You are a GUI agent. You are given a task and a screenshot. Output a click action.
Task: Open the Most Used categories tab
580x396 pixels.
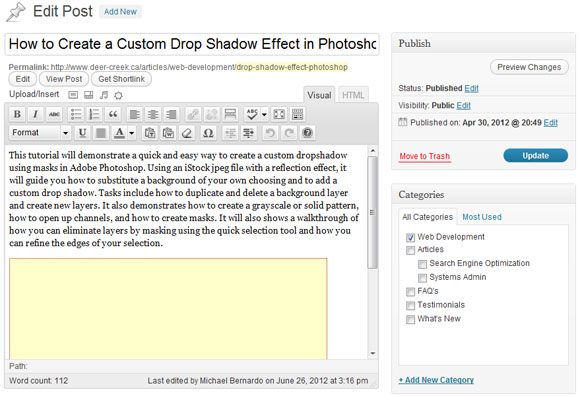482,217
